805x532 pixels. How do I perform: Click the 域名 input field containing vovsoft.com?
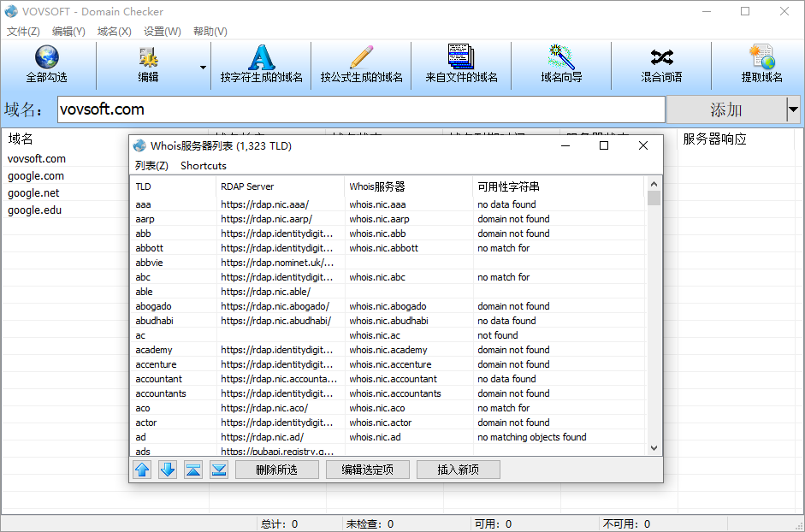click(x=361, y=109)
